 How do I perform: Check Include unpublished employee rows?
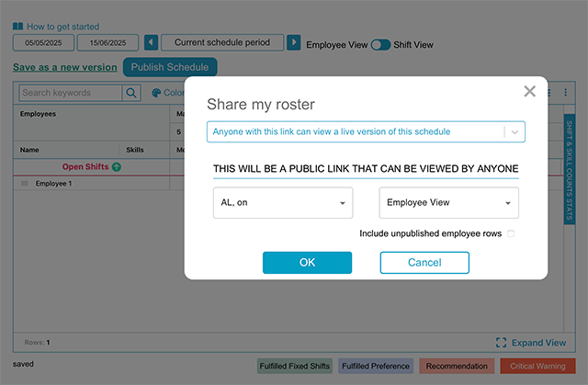(511, 233)
